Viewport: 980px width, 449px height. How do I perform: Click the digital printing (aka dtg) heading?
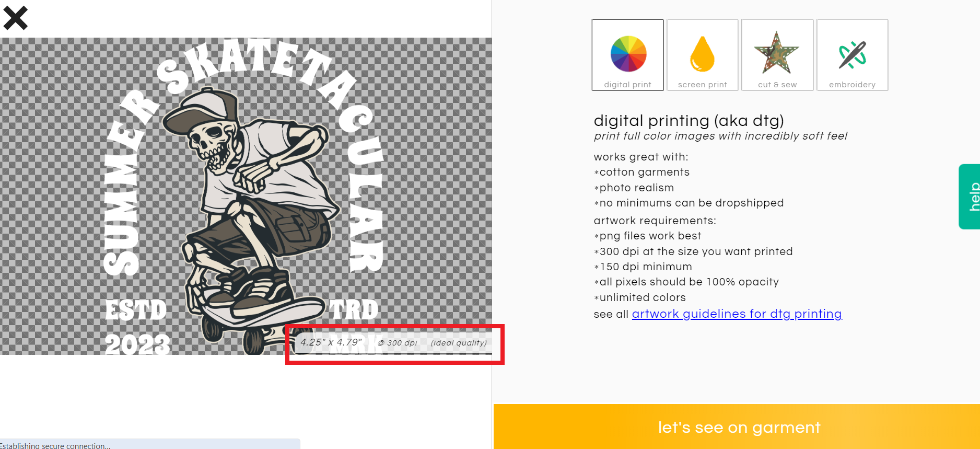pos(689,121)
